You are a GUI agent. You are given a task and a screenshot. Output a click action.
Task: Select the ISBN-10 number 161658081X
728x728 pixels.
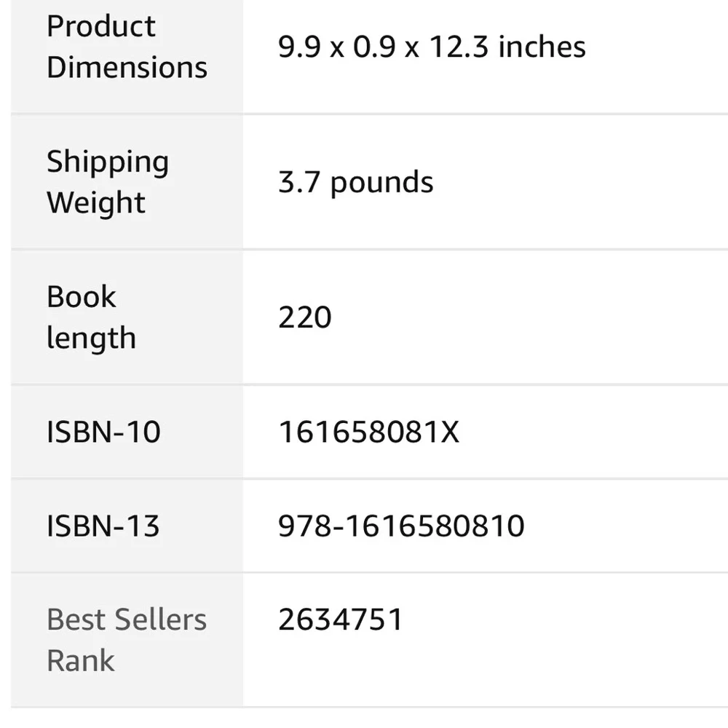[x=368, y=432]
